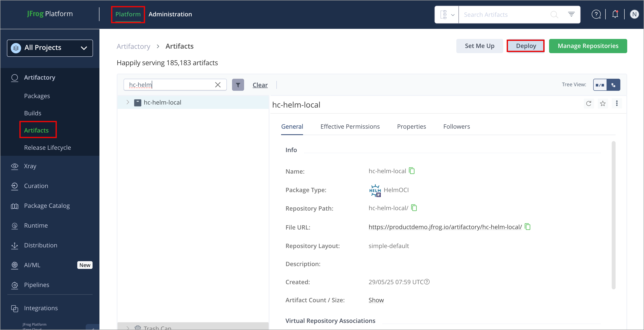Show the artifact count and size

click(x=376, y=300)
